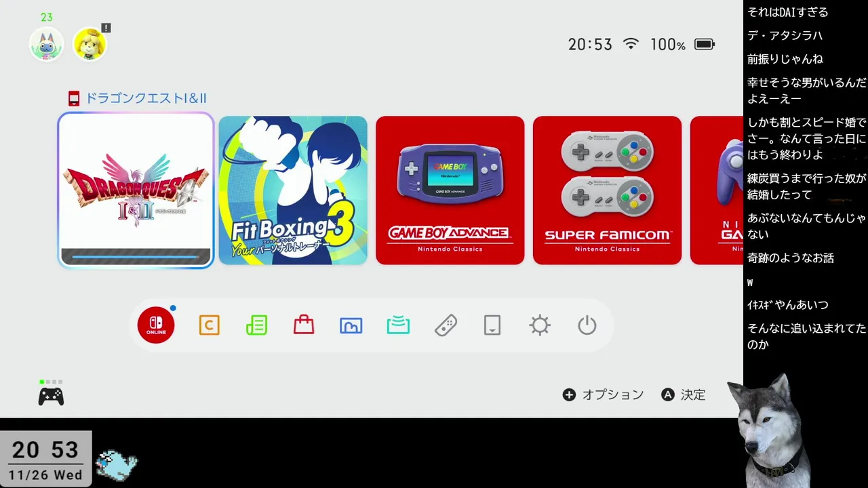Click the husky dog image
The image size is (868, 488).
click(x=769, y=430)
